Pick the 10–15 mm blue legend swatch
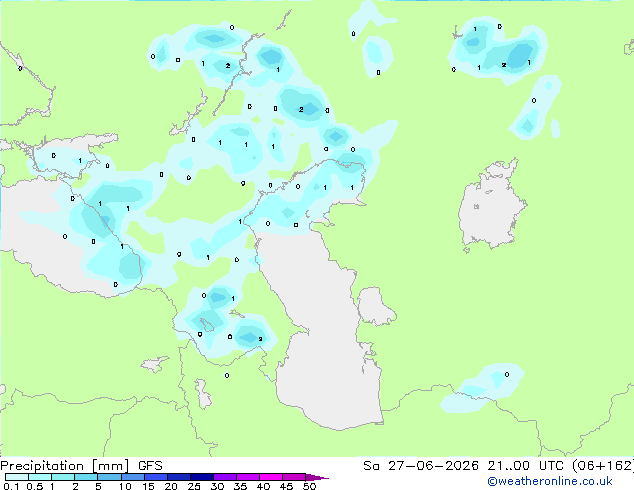Screen dimensions: 634x490 (x=132, y=477)
